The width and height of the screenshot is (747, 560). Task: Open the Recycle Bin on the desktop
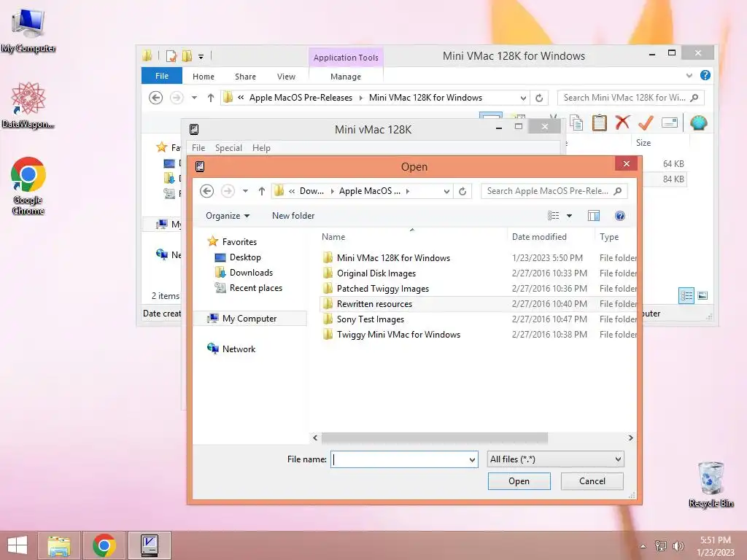point(711,484)
